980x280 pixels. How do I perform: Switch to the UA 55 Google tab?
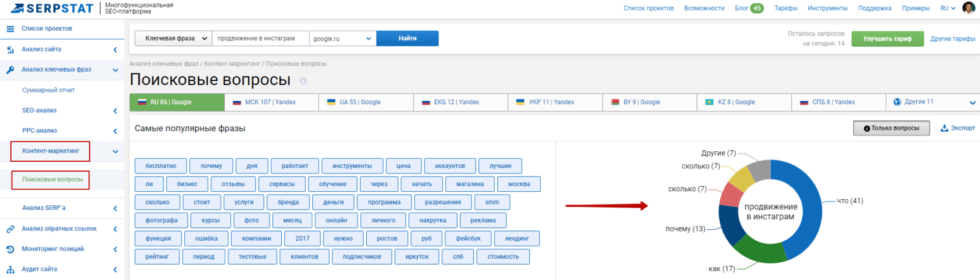point(366,102)
